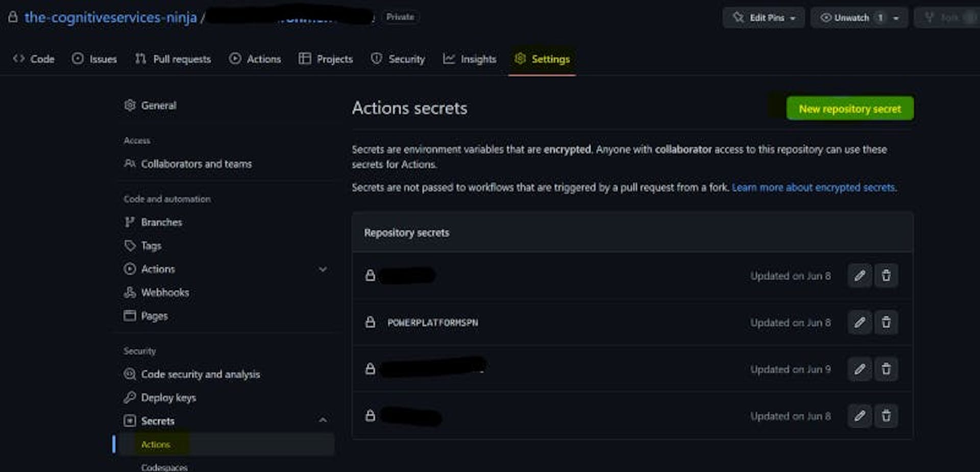Viewport: 980px width, 472px height.
Task: Delete the first redacted secret with trash icon
Action: (886, 276)
